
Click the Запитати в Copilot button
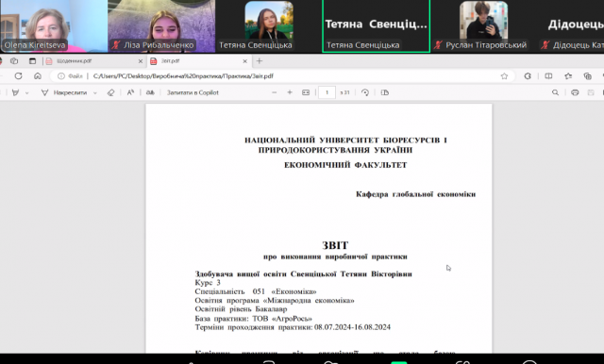coord(193,92)
